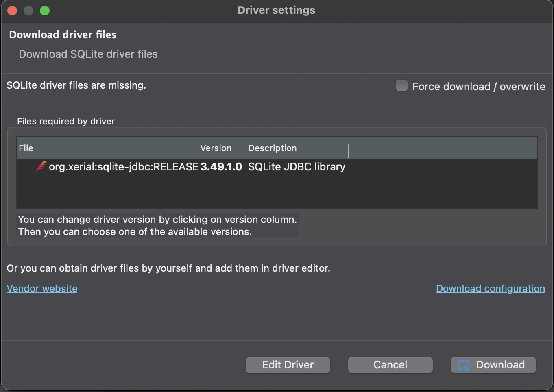Viewport: 554px width, 392px height.
Task: Click the feather icon beside sqlite-jdbc file
Action: tap(40, 167)
